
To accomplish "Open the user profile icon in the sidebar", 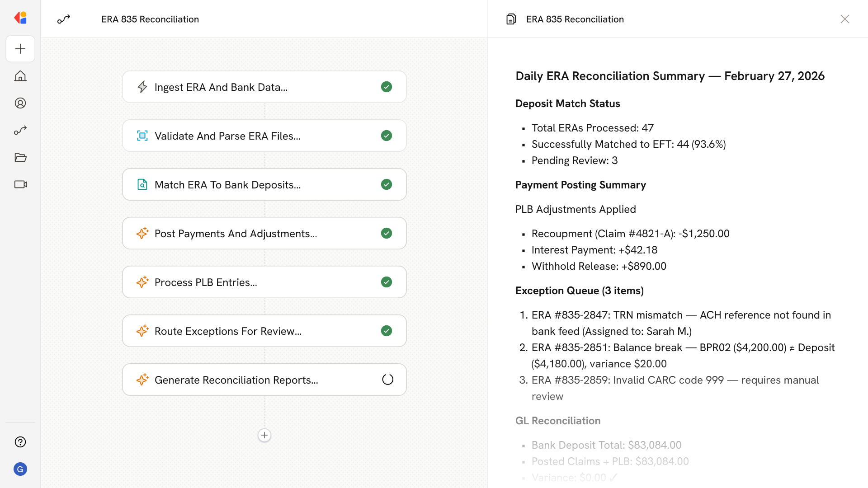I will (20, 103).
